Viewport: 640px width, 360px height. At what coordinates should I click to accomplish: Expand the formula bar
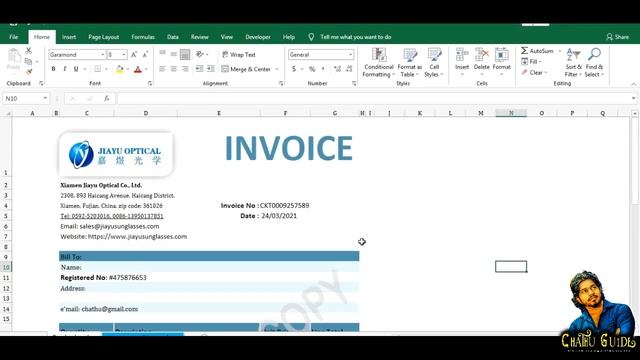pyautogui.click(x=633, y=98)
